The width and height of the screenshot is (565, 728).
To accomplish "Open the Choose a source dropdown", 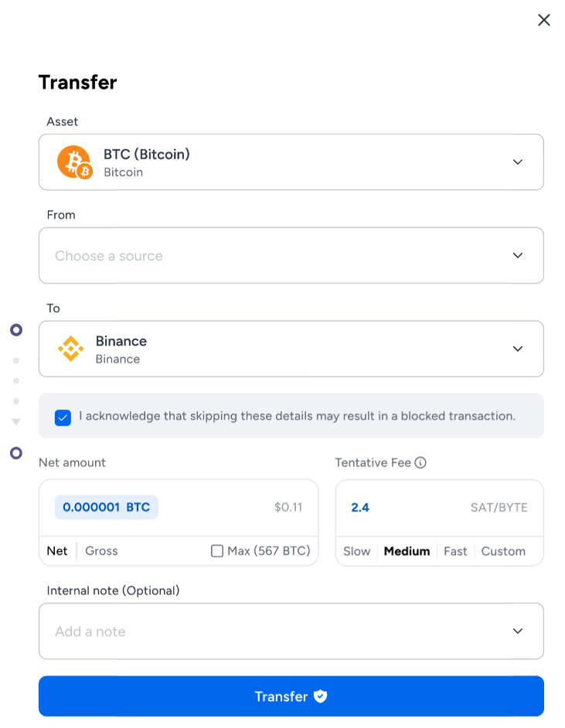I will coord(291,255).
